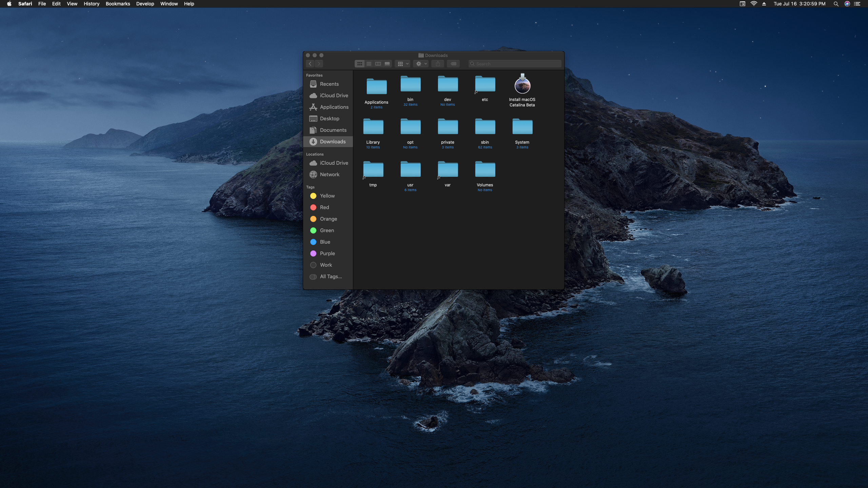This screenshot has width=868, height=488.
Task: Open the group-by arrangement dropdown
Action: 402,64
